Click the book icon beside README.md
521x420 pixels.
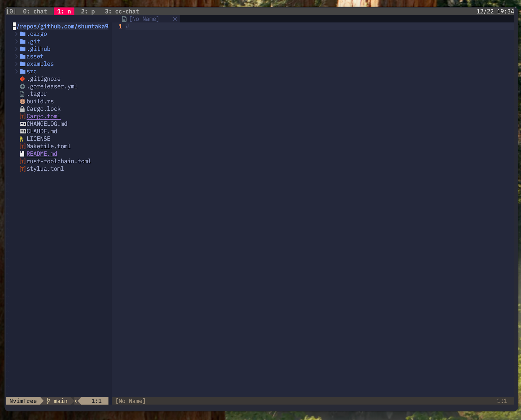[22, 154]
